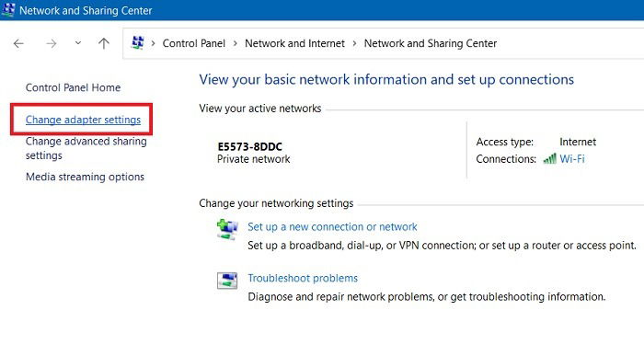This screenshot has width=644, height=356.
Task: Click the Troubleshoot problems icon
Action: (x=227, y=281)
